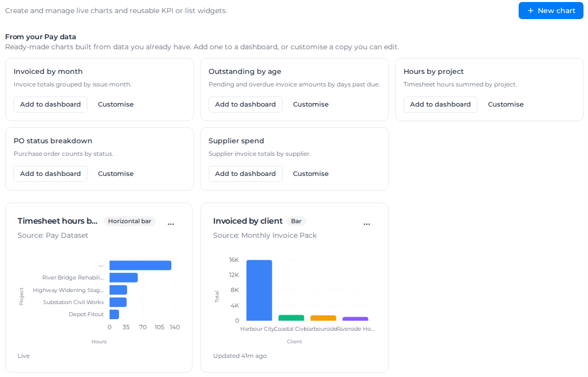Click the Substation Civil Works bar

coord(118,302)
